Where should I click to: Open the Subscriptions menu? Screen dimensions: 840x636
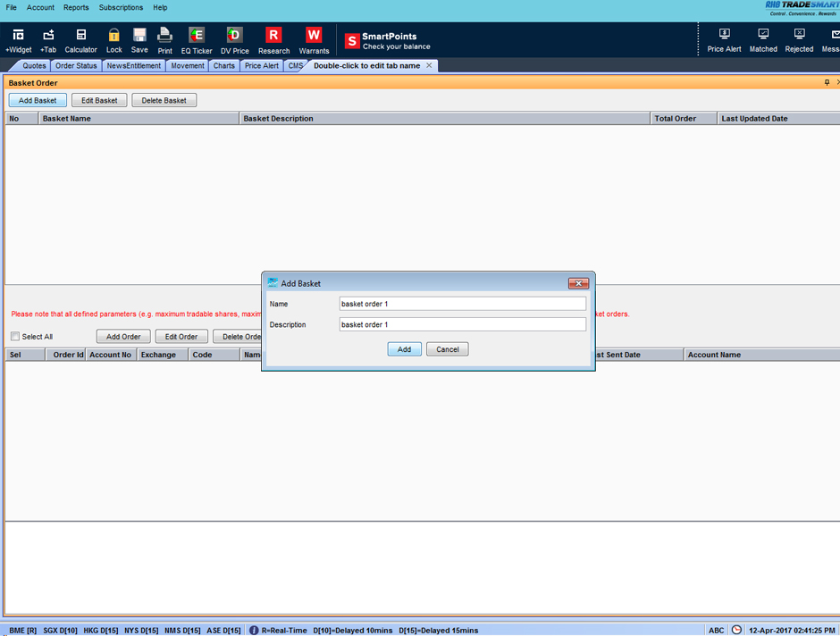[121, 7]
